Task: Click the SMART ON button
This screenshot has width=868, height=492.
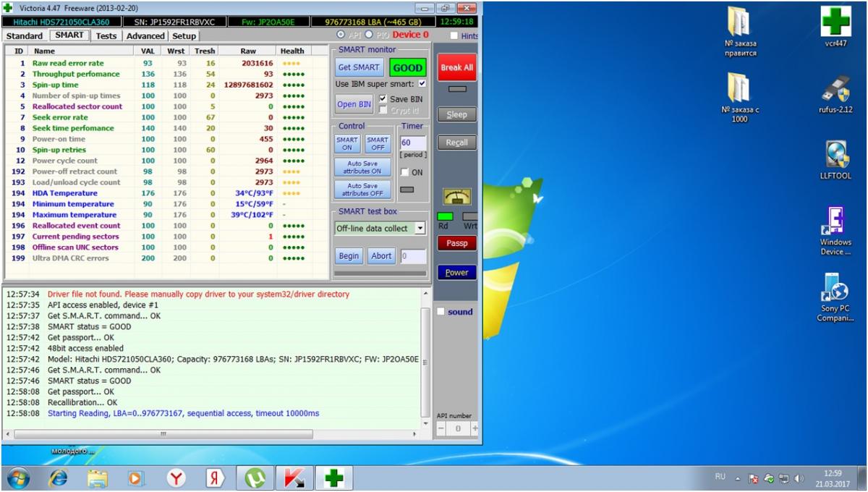Action: tap(347, 143)
